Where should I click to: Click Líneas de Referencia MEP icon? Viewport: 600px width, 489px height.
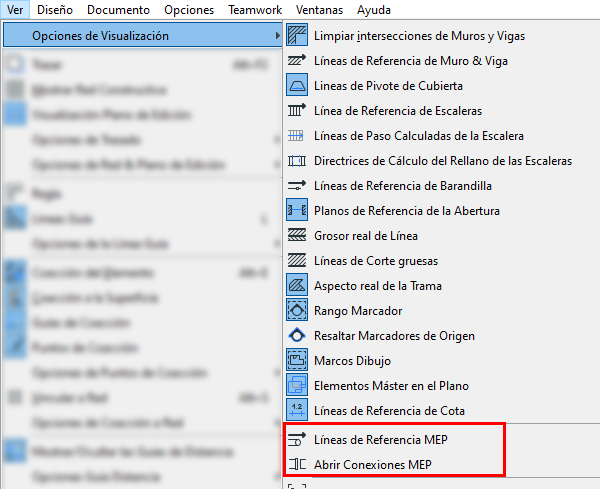tap(297, 439)
